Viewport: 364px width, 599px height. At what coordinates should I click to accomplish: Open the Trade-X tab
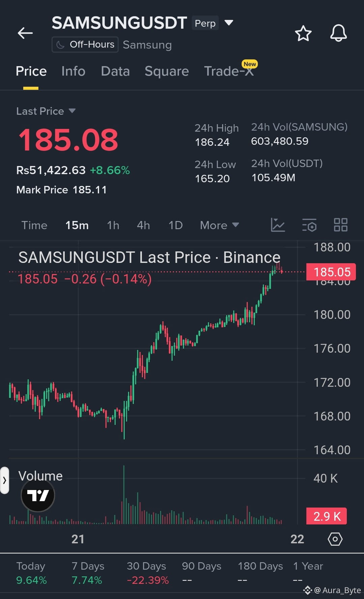(x=229, y=71)
